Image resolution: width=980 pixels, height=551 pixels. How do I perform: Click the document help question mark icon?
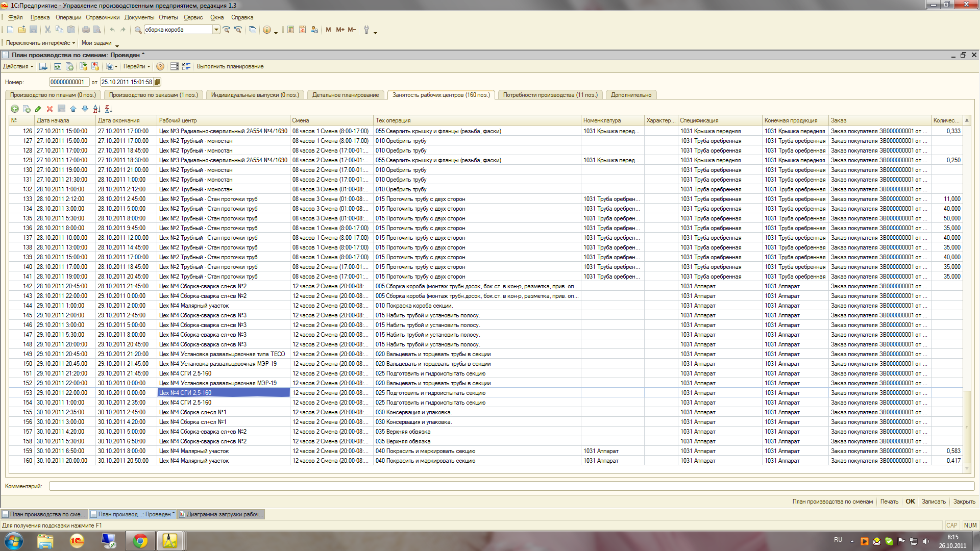pos(160,66)
